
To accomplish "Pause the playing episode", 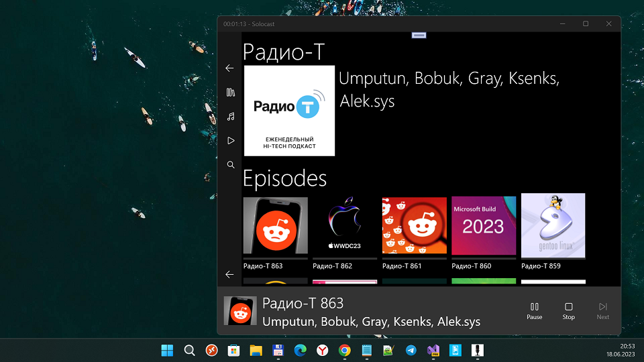I will [535, 311].
